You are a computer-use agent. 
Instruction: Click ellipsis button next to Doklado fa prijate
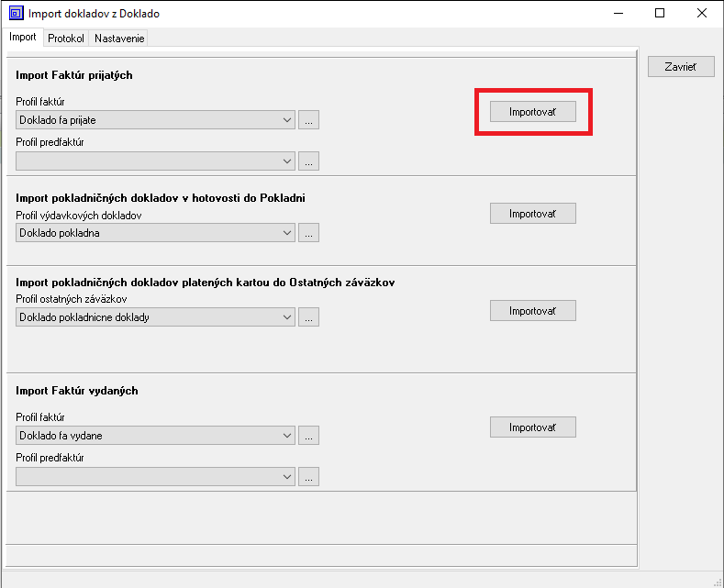[x=308, y=120]
